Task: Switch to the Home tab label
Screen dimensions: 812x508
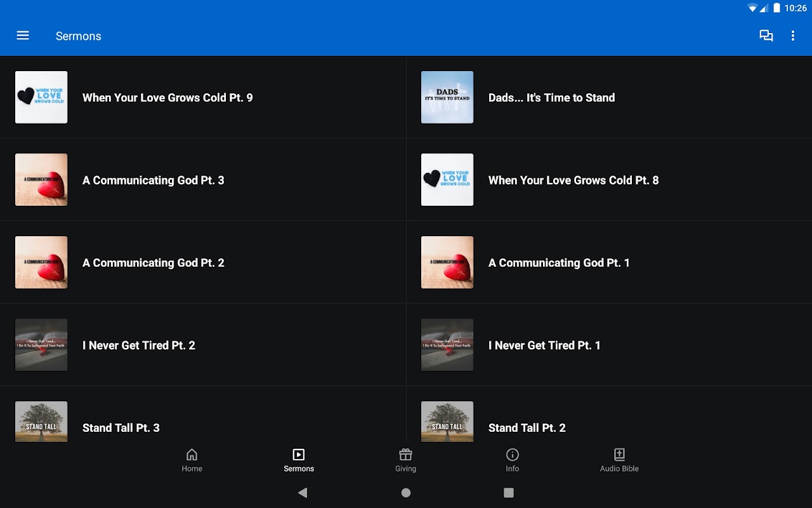Action: click(x=192, y=469)
